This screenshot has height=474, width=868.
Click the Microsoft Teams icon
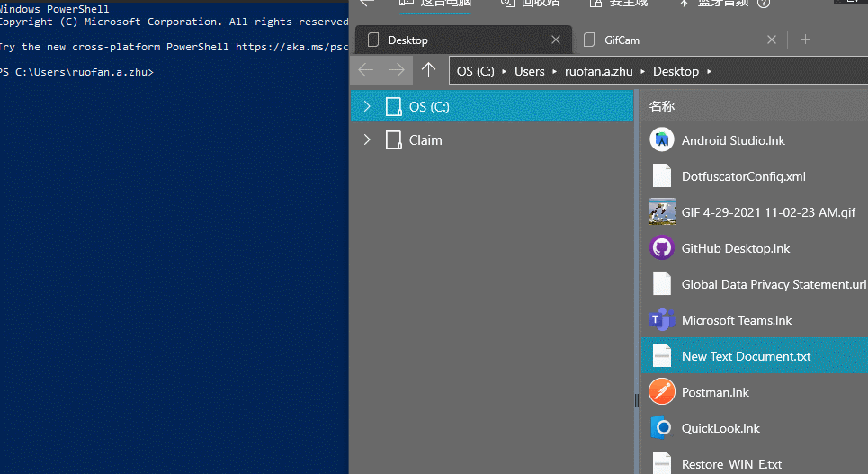click(661, 320)
